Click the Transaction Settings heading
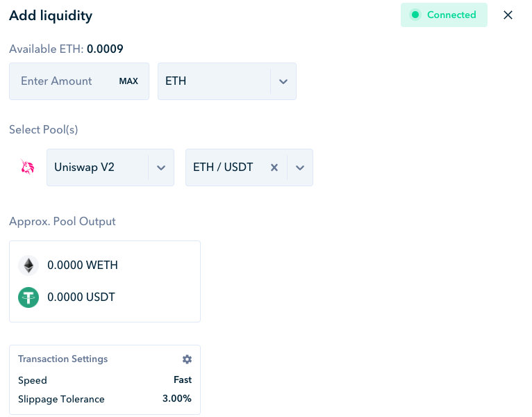 click(63, 359)
